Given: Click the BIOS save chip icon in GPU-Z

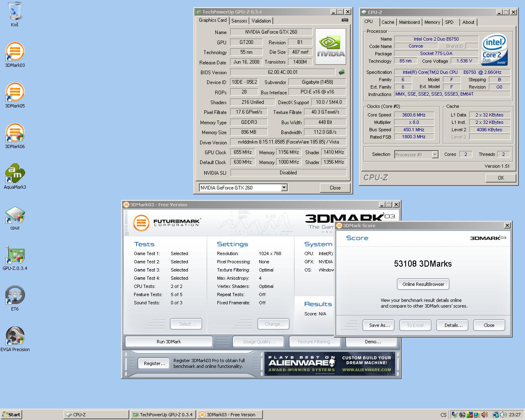Looking at the screenshot, I should point(341,72).
